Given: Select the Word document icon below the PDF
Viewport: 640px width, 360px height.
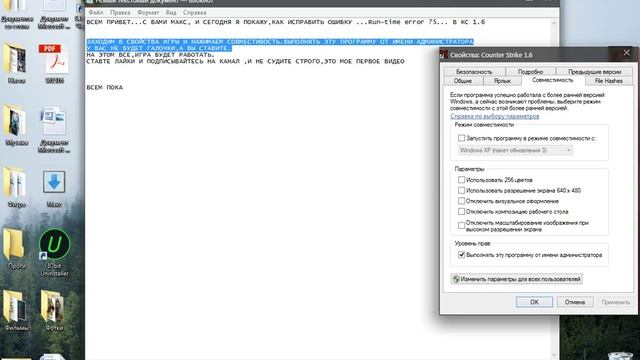Looking at the screenshot, I should pyautogui.click(x=54, y=121).
